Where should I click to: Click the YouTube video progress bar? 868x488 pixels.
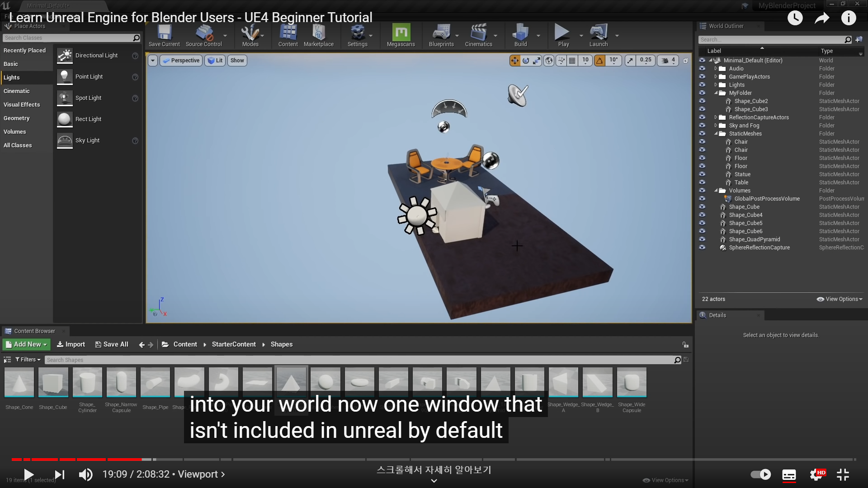[434, 460]
